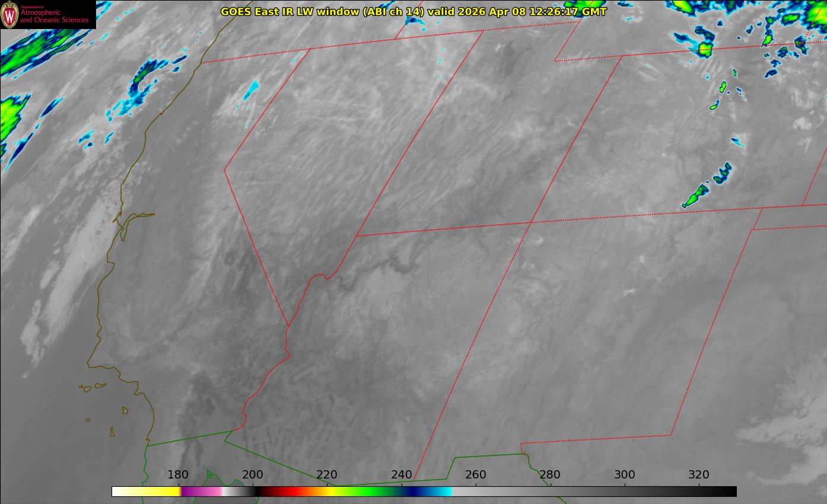827x504 pixels.
Task: Click the 320 colorbar label
Action: (x=699, y=474)
